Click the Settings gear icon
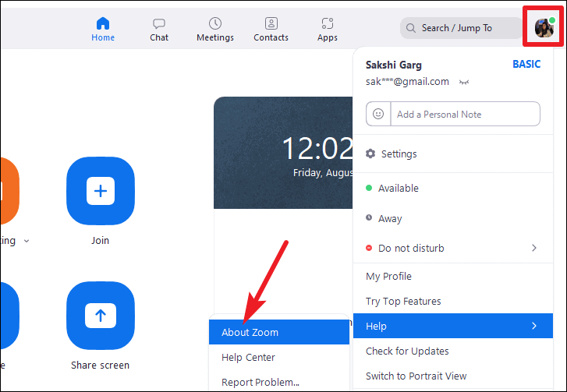This screenshot has height=392, width=567. click(370, 154)
